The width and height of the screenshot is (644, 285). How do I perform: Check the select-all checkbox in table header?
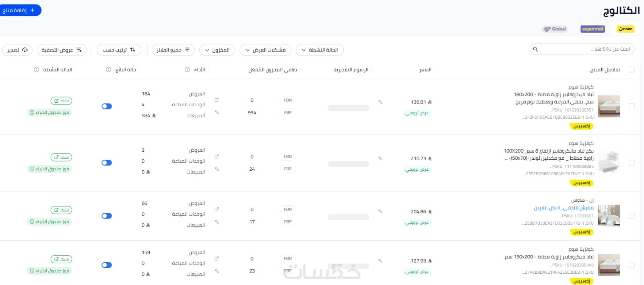632,70
